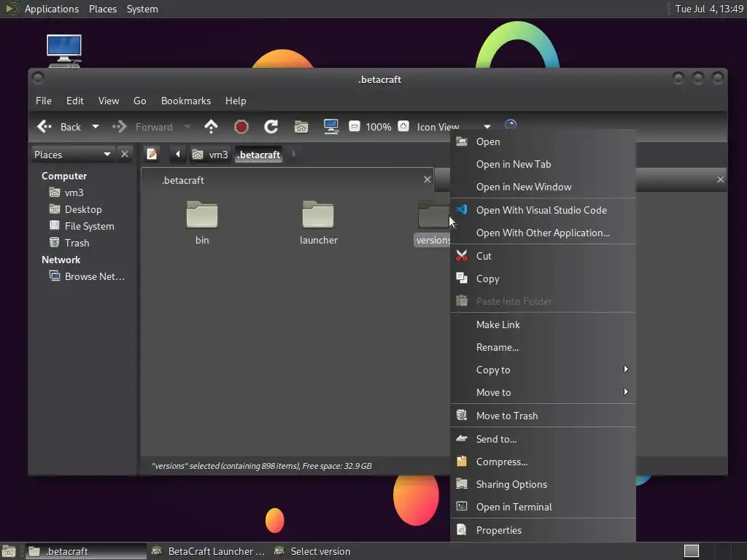The image size is (747, 560).
Task: Click the red Stop loading icon
Action: point(241,127)
